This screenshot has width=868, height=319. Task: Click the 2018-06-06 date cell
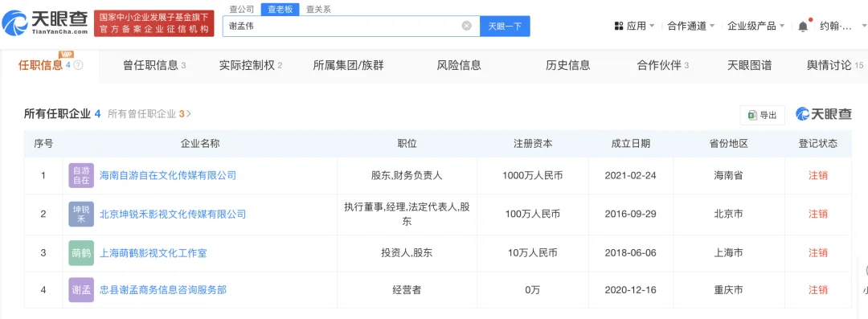(x=631, y=253)
